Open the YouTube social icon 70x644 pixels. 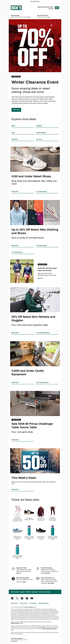coord(32,598)
